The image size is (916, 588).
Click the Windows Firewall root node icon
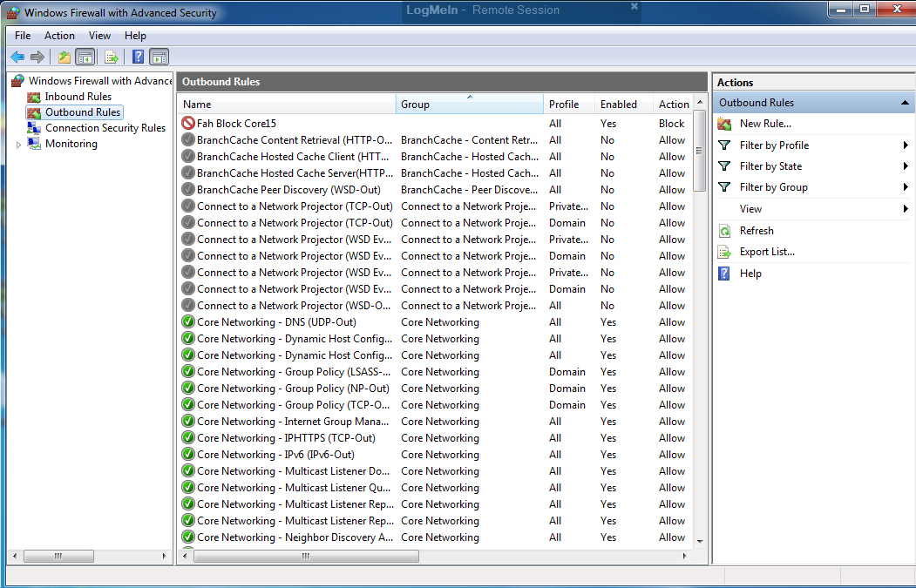(18, 81)
